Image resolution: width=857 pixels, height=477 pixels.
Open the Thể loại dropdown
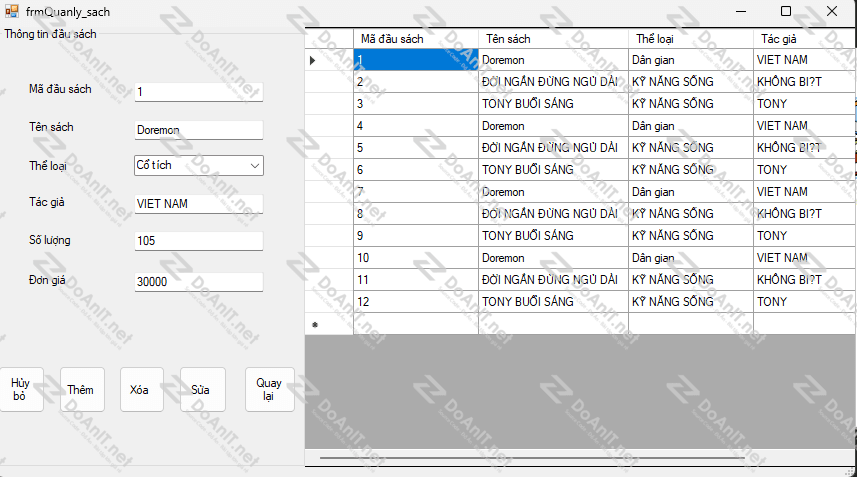tap(199, 165)
